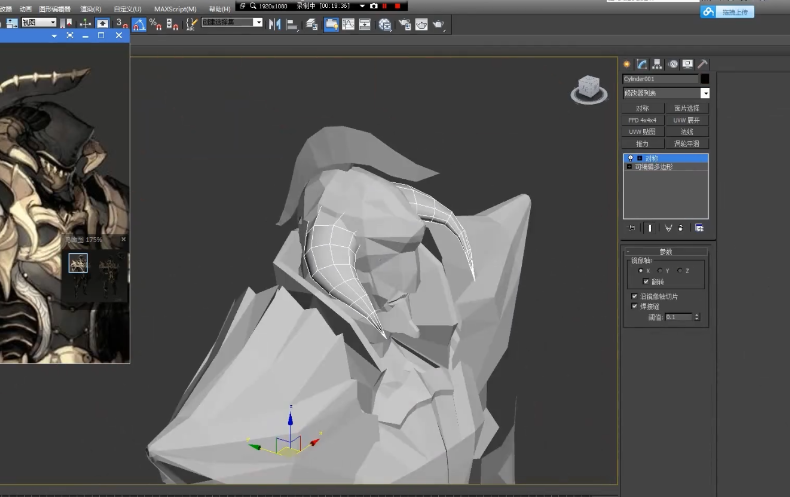790x497 pixels.
Task: Click the object color swatch beside Cylinder001
Action: pos(704,78)
